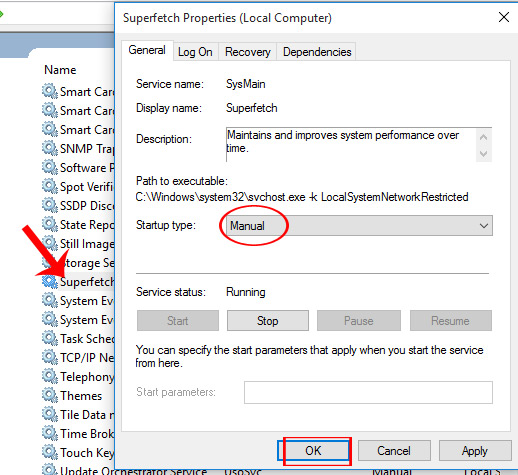
Task: Select the Tile Data service row
Action: click(87, 415)
